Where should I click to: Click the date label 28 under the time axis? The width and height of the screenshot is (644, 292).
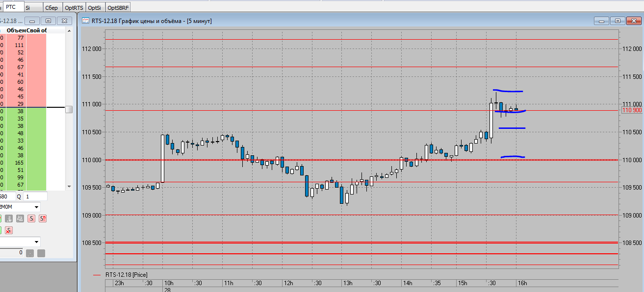point(166,290)
